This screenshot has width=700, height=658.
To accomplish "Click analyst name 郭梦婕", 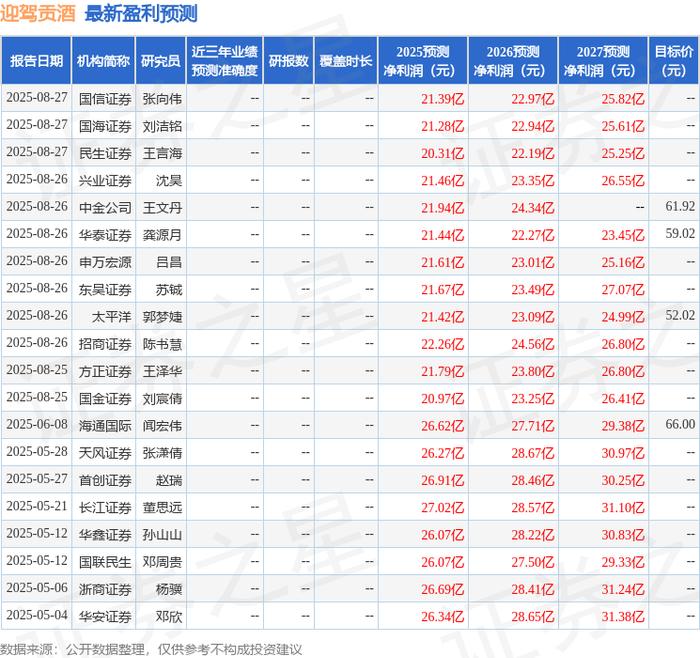I will (162, 317).
